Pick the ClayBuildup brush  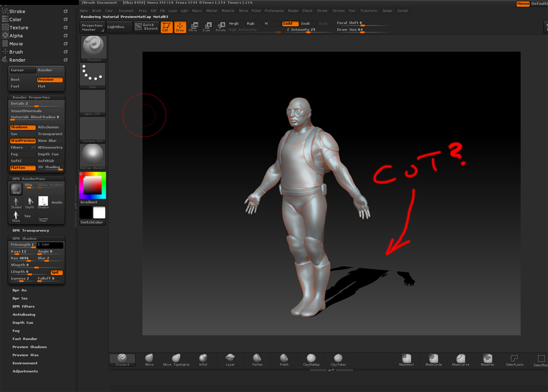click(311, 360)
